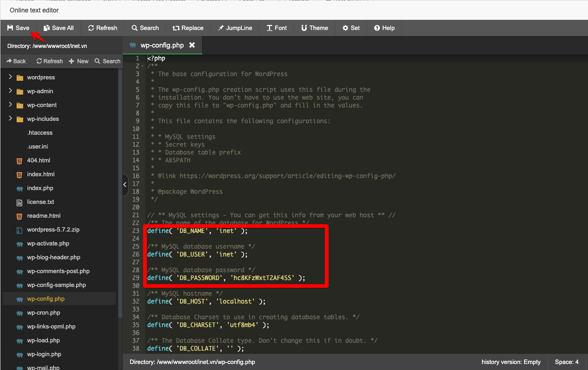Click the HTML5 icon of index.html

[19, 174]
